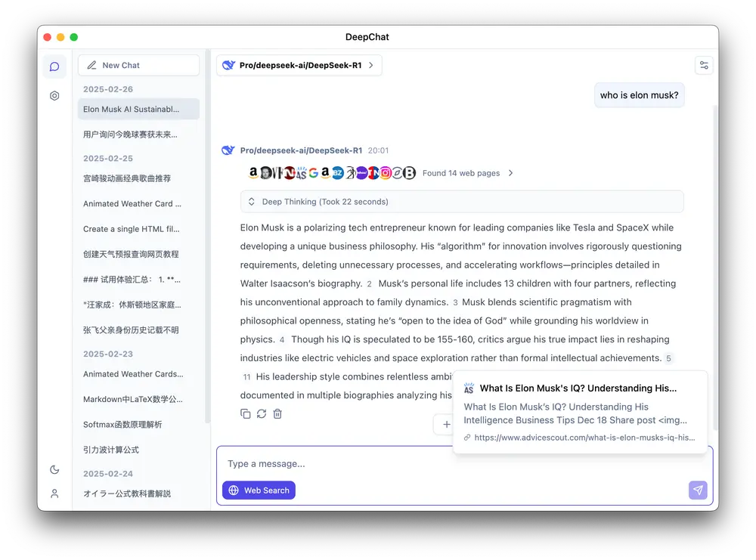Open the Animated Weather Card chat
756x560 pixels.
pos(132,203)
